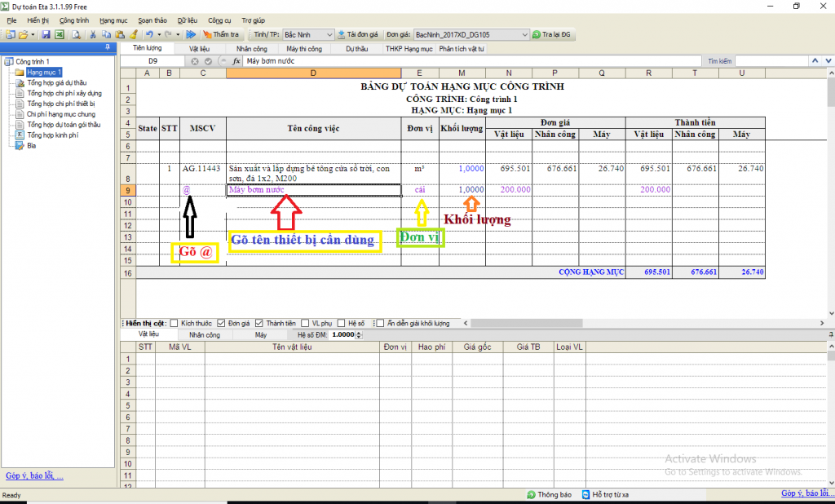Click the Undo arrow icon
Image resolution: width=835 pixels, height=504 pixels.
tap(149, 35)
